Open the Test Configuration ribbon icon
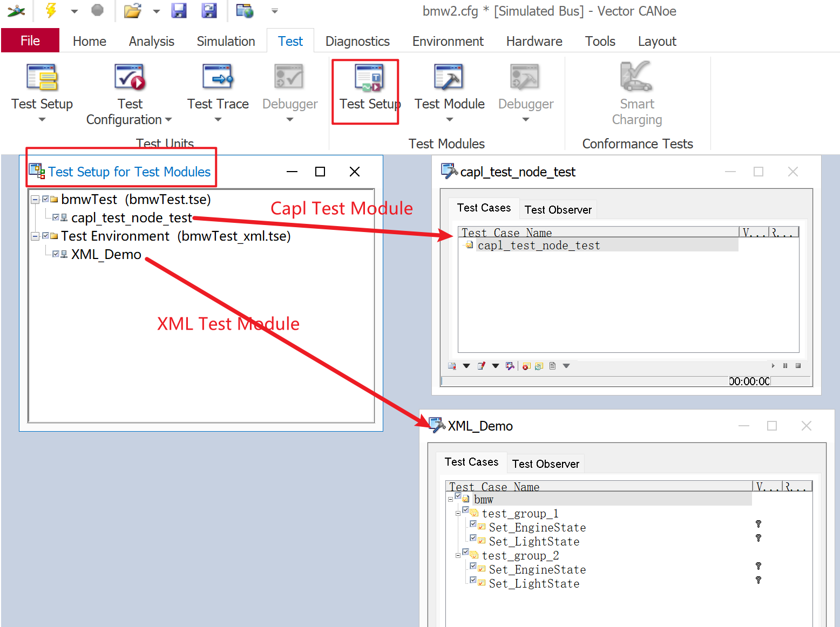 pos(130,77)
